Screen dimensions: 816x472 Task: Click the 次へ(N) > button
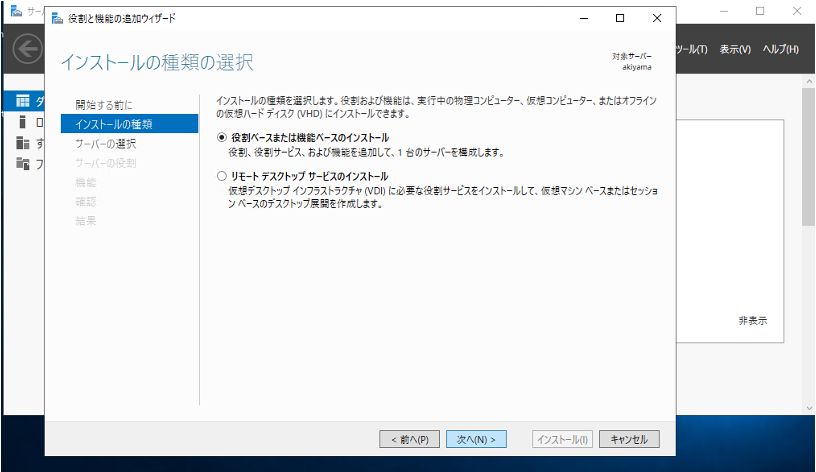pos(476,439)
